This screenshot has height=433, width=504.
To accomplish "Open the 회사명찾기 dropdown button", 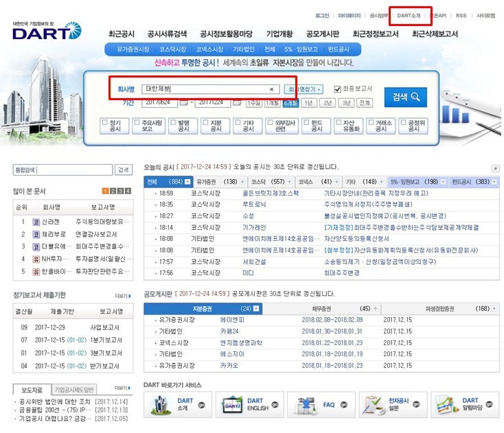I will [304, 89].
